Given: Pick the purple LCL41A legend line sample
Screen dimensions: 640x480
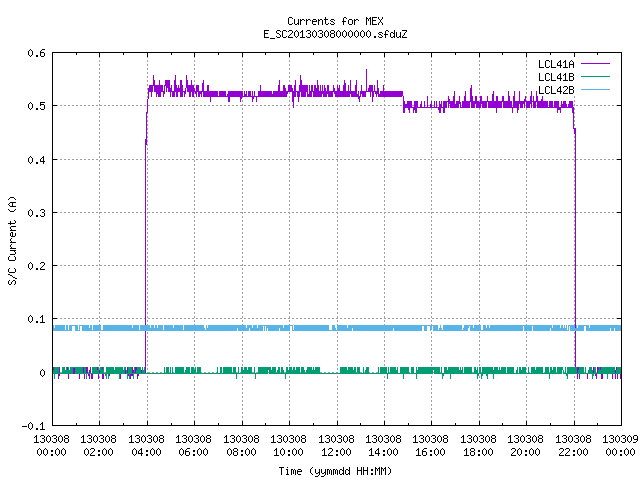Looking at the screenshot, I should coord(595,64).
